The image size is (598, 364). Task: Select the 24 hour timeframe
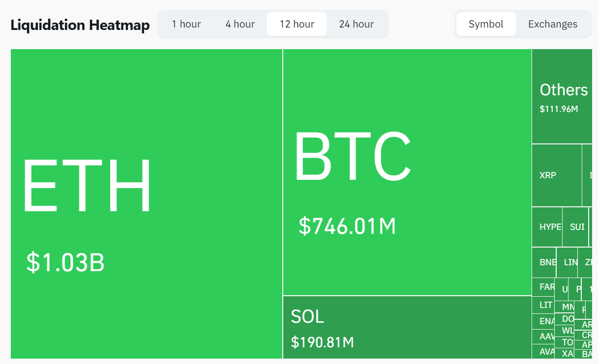(x=356, y=24)
